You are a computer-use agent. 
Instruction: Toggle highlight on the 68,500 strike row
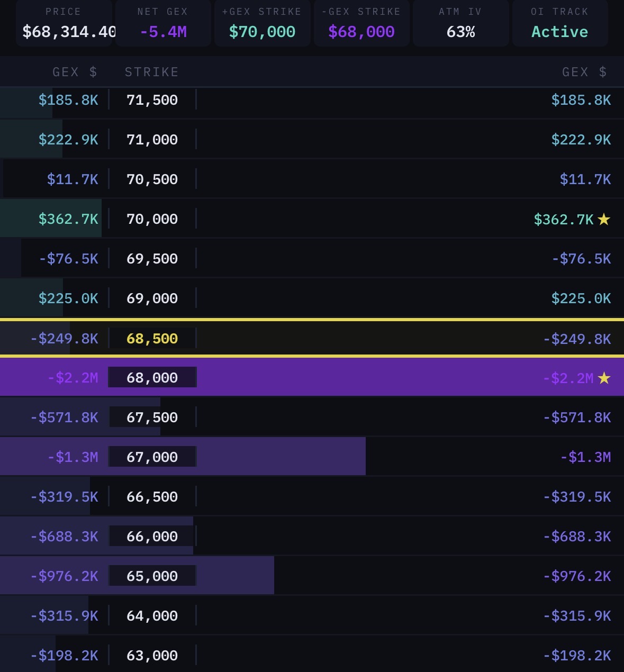312,338
